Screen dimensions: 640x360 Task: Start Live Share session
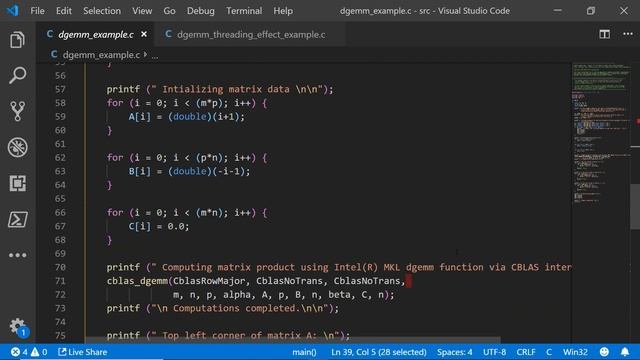click(83, 352)
